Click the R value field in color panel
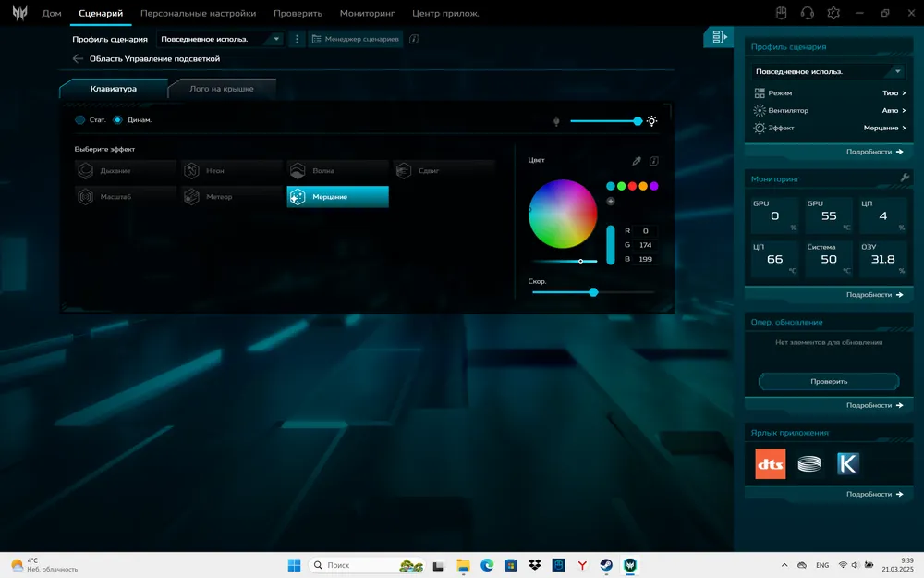Screen dimensions: 924x578 point(644,230)
